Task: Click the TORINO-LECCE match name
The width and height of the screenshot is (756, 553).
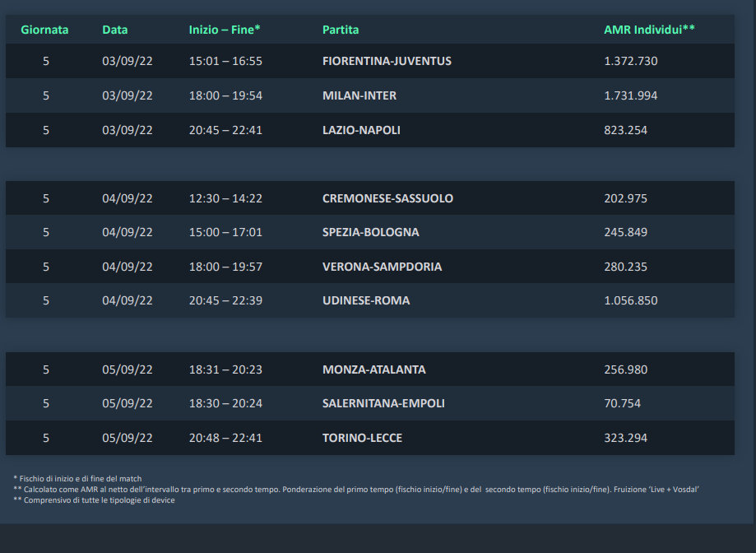Action: 363,438
